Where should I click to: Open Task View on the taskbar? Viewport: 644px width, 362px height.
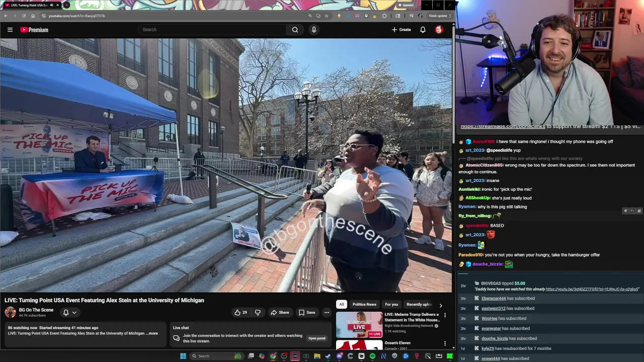pos(251,356)
